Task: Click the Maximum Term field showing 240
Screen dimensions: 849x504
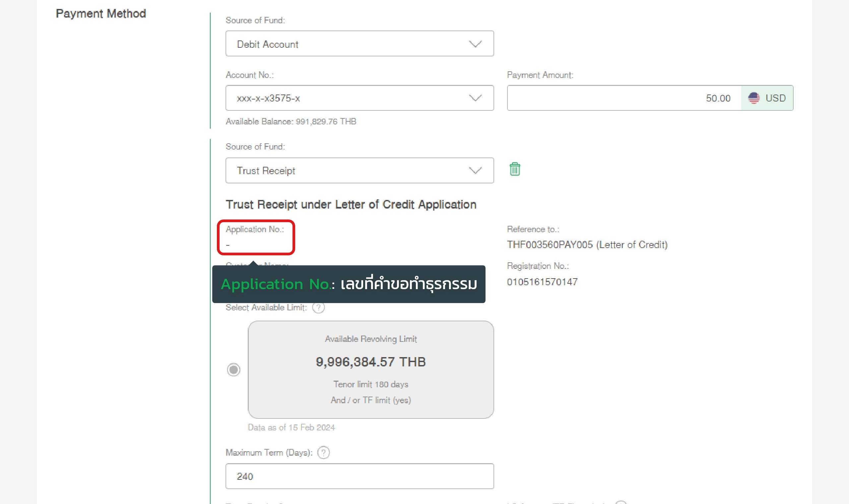Action: (359, 476)
